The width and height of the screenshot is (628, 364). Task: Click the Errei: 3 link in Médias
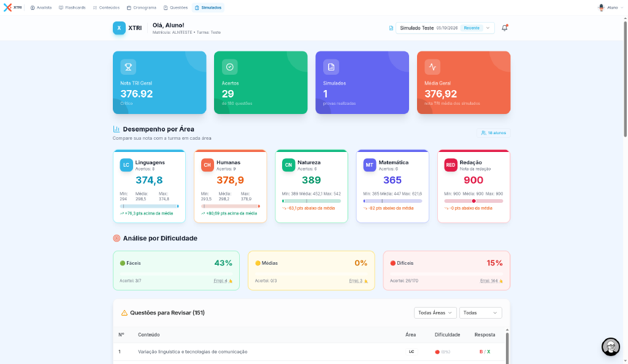tap(358, 281)
